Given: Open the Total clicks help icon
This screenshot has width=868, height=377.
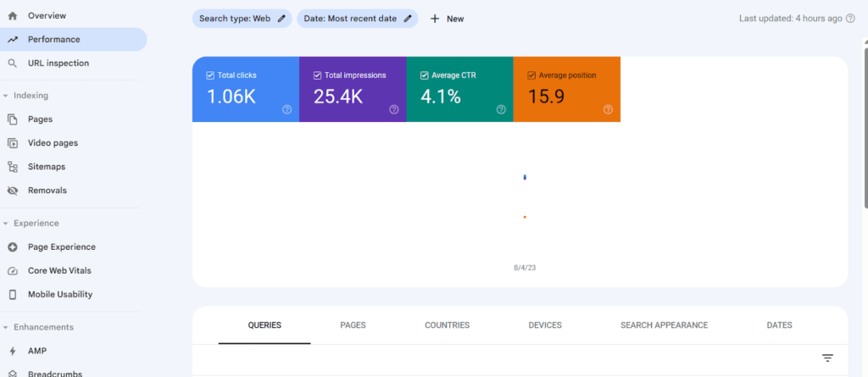Looking at the screenshot, I should pyautogui.click(x=287, y=109).
